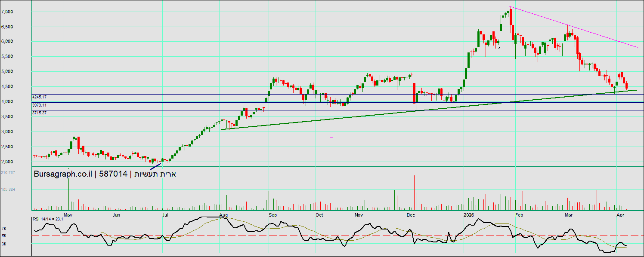Click the Bursagraph.co.il watermark text
This screenshot has height=257, width=644.
pos(63,174)
